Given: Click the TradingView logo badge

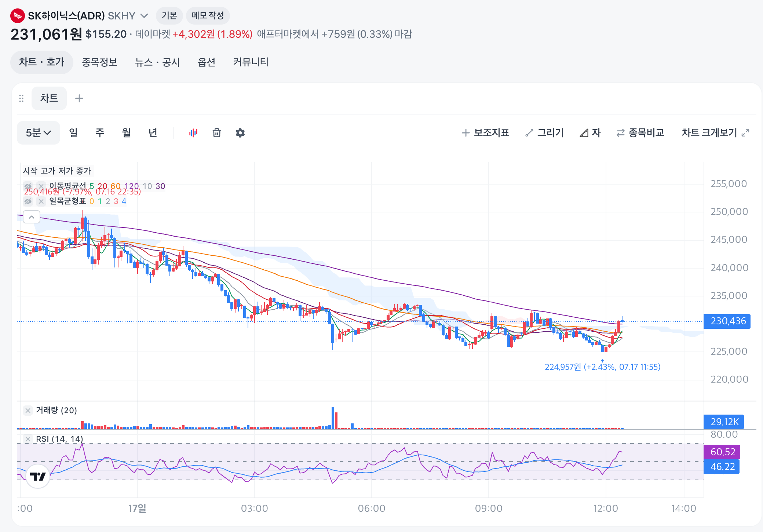Looking at the screenshot, I should pyautogui.click(x=38, y=476).
